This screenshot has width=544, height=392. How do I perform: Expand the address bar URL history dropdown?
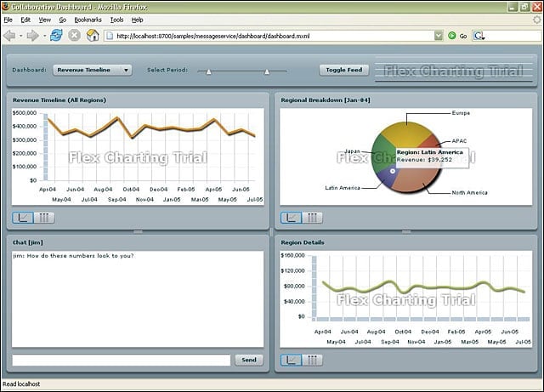[439, 36]
